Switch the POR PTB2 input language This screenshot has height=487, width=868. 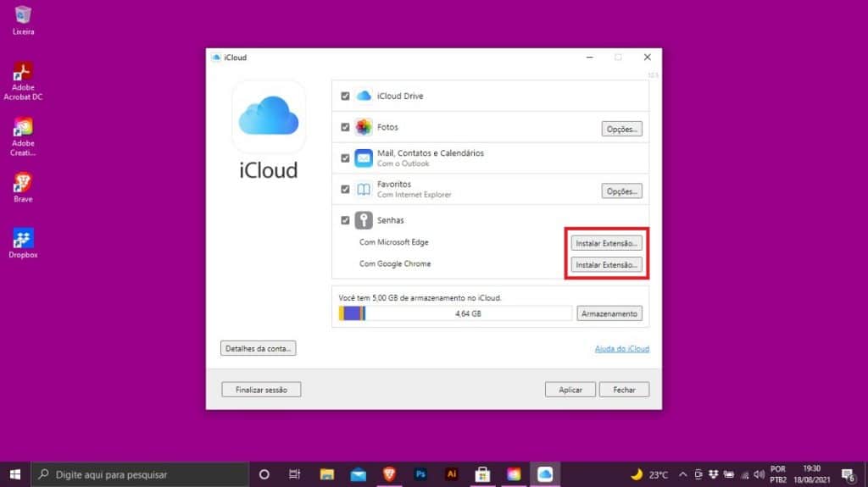coord(778,474)
